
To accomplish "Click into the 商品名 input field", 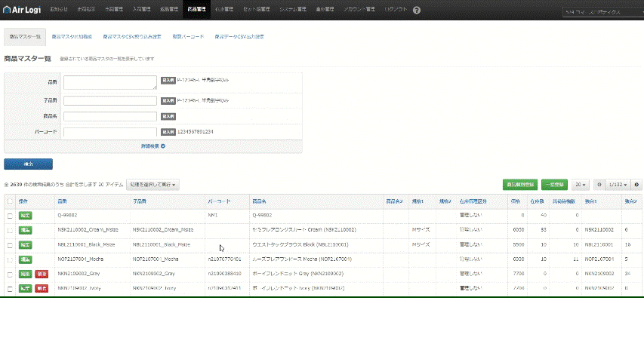I will point(110,116).
